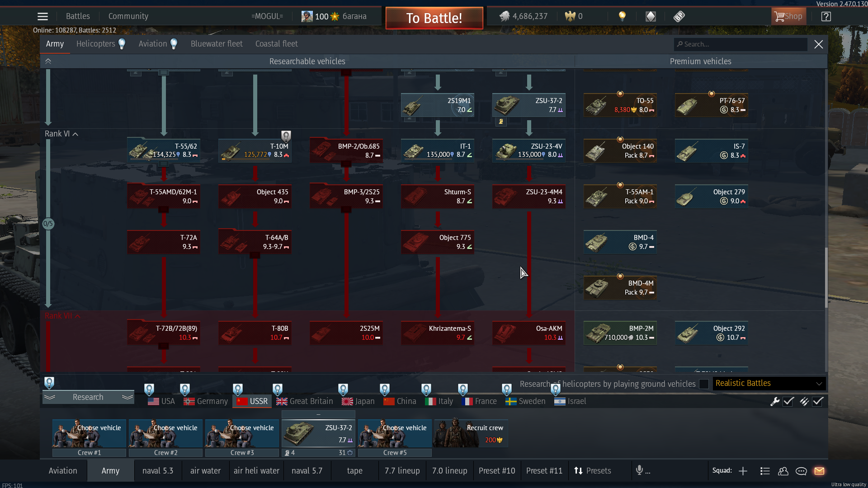Viewport: 868px width, 488px height.
Task: Click the microphone voice icon
Action: point(639,470)
